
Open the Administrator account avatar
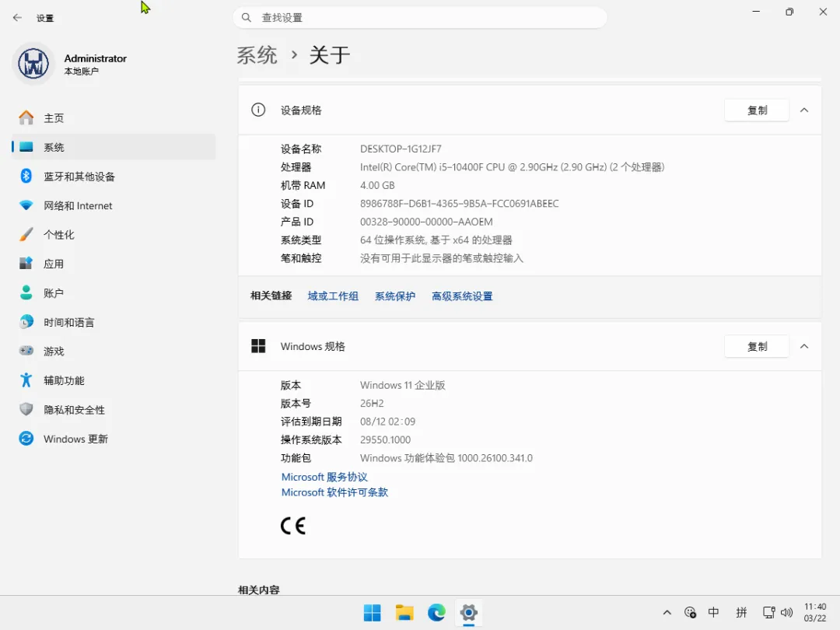tap(33, 64)
